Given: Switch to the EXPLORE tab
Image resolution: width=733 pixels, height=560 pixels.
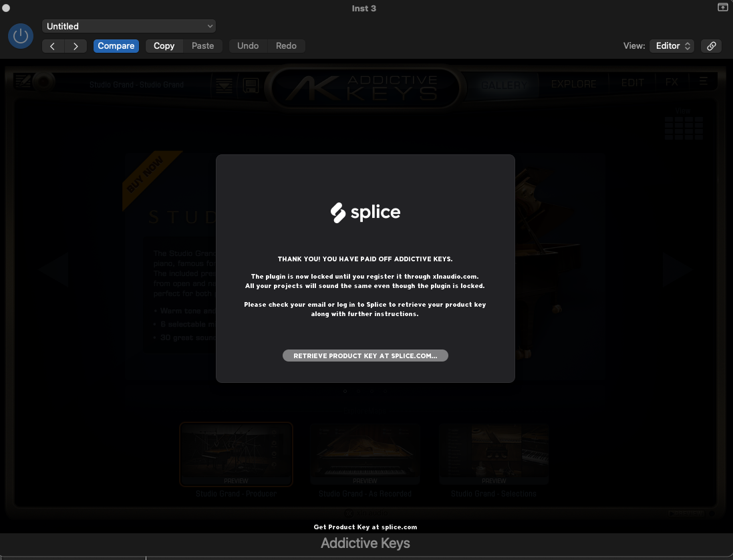Looking at the screenshot, I should coord(573,84).
